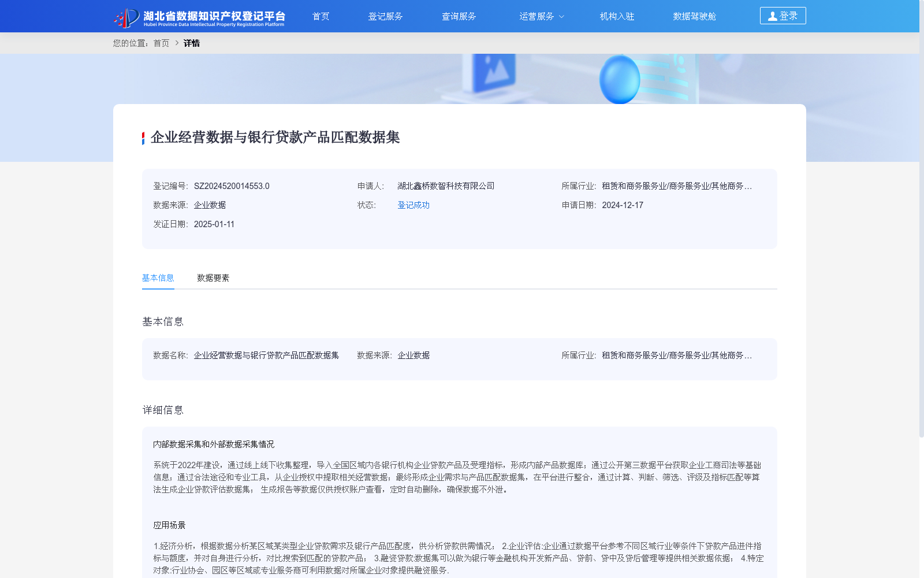
Task: Go to the 机构入驻 page
Action: (x=617, y=16)
